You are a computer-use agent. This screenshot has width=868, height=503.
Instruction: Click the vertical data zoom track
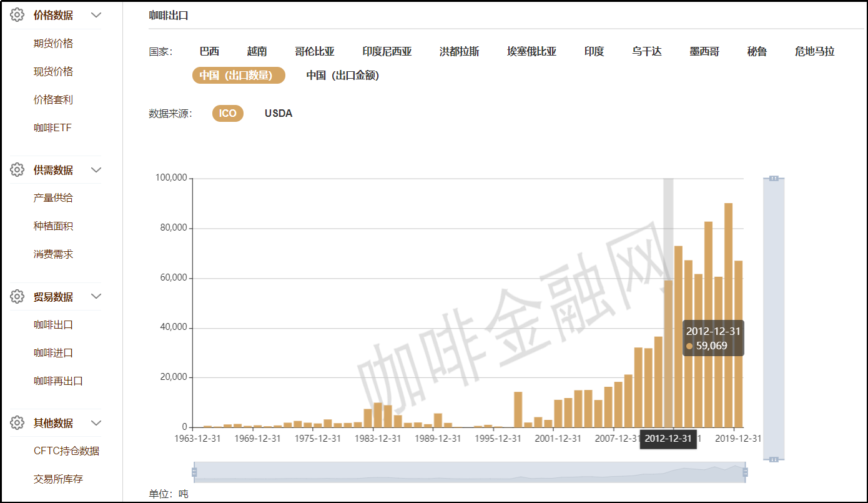pos(774,319)
